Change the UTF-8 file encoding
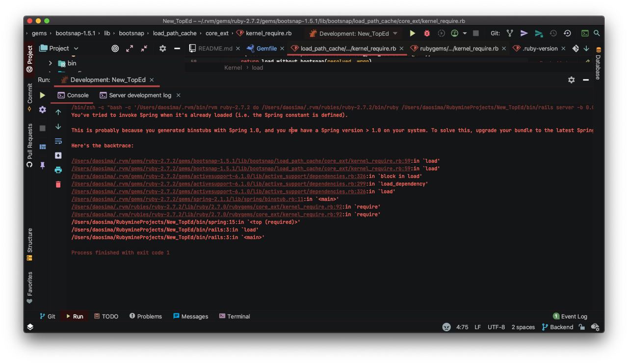628x364 pixels. click(x=496, y=327)
